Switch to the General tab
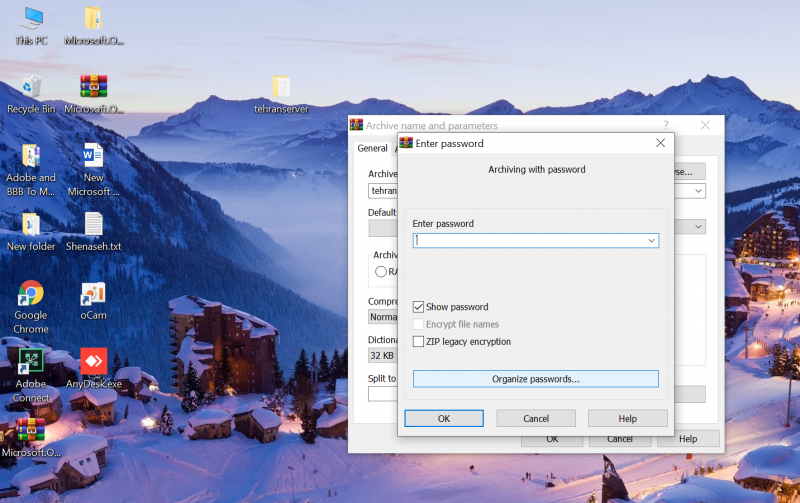The height and width of the screenshot is (503, 800). [x=372, y=149]
